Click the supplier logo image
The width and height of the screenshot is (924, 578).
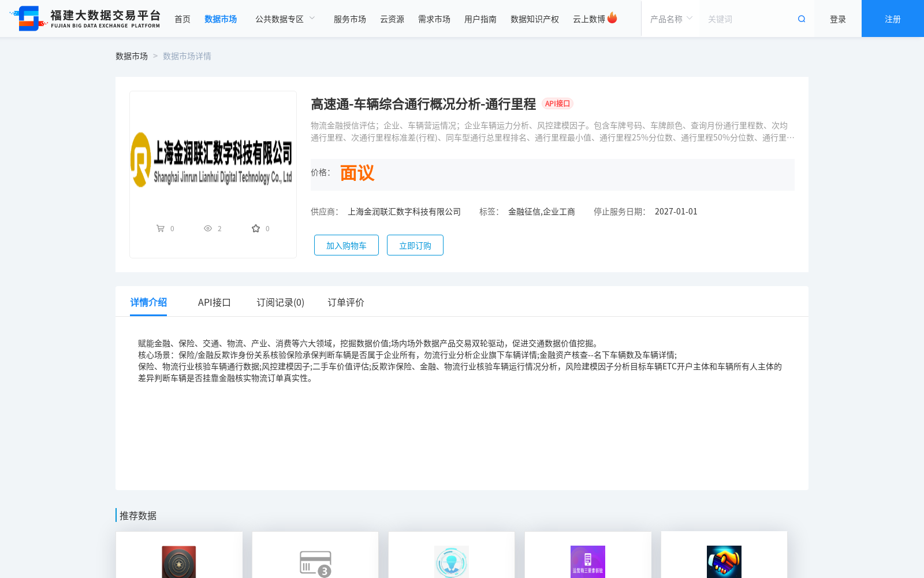pyautogui.click(x=213, y=160)
